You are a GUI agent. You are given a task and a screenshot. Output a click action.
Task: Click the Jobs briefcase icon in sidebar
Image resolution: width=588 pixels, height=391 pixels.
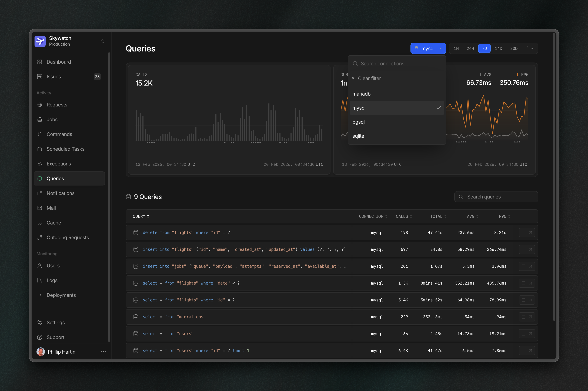(x=40, y=119)
